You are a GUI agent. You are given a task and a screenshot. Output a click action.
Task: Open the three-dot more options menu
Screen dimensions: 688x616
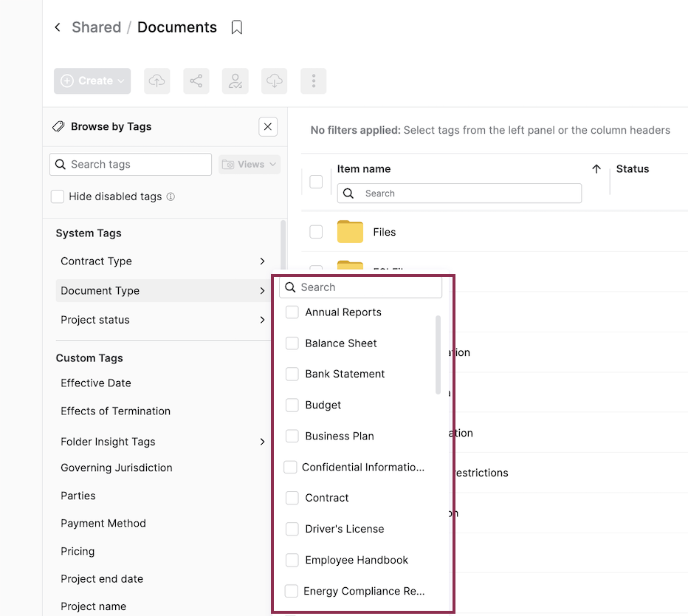click(313, 81)
